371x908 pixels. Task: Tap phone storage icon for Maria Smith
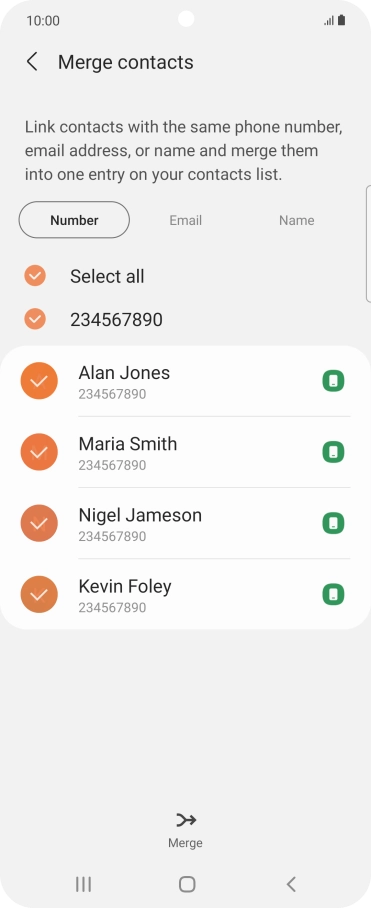(333, 452)
